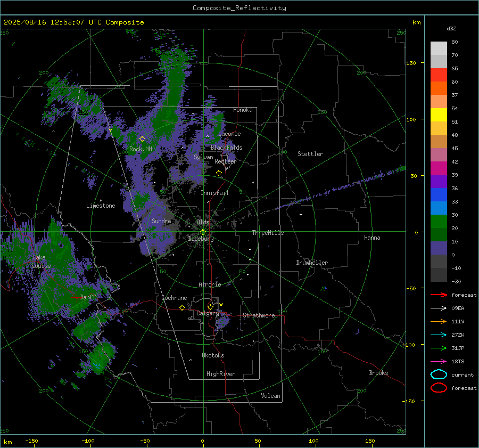Click the yellow diamond marker below RedDeer

pos(219,173)
